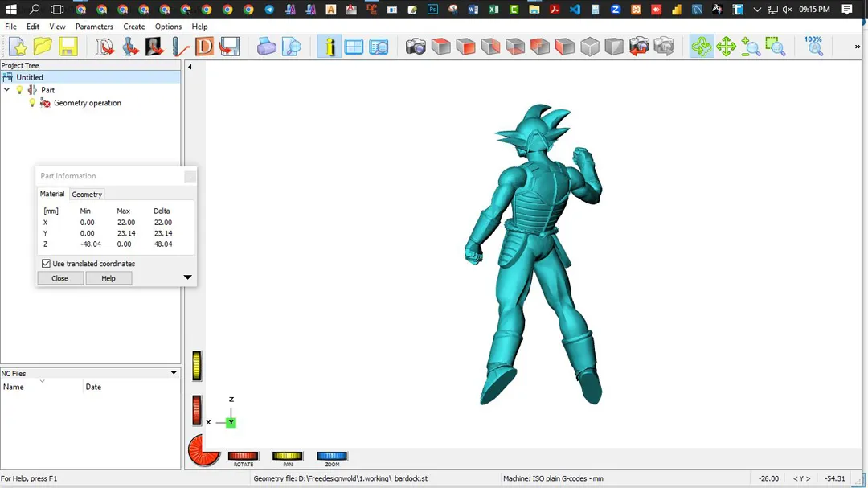Select the darker gray cube view icon

click(x=614, y=47)
